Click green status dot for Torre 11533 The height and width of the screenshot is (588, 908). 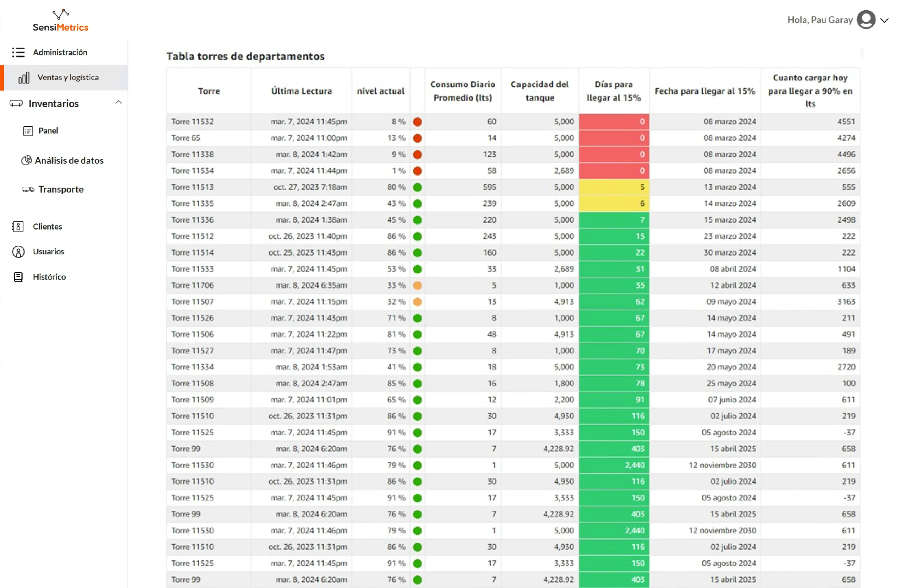417,269
